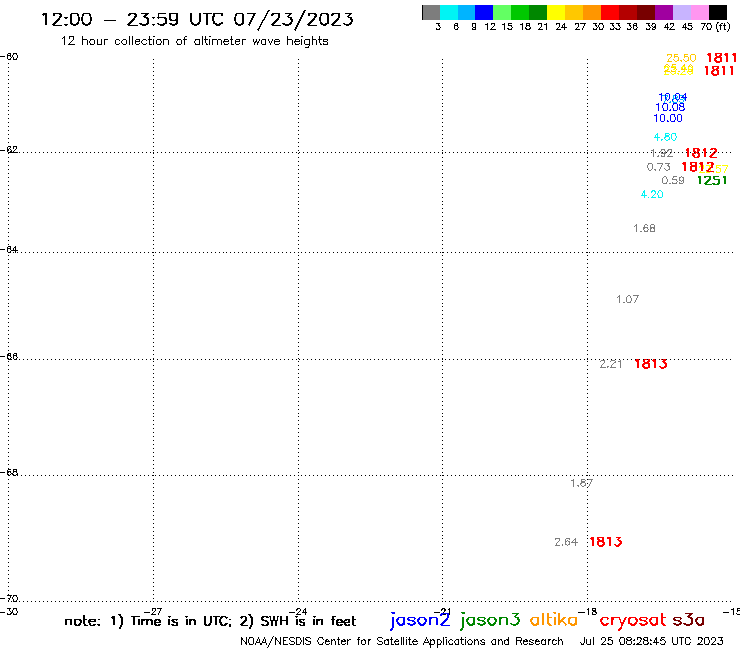Click the -24 longitude axis label
This screenshot has width=740, height=650.
coord(298,612)
